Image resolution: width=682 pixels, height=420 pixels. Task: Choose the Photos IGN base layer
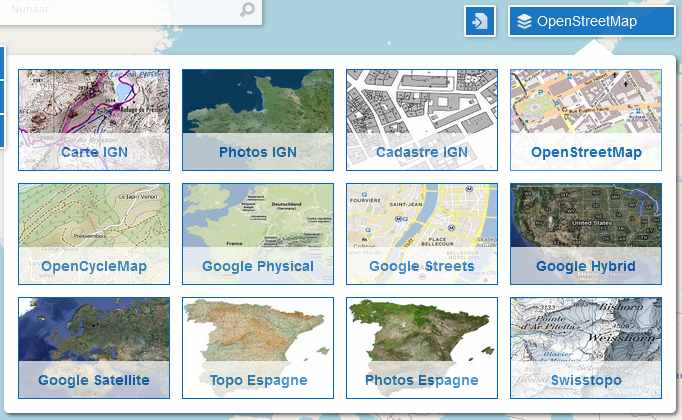click(x=258, y=120)
